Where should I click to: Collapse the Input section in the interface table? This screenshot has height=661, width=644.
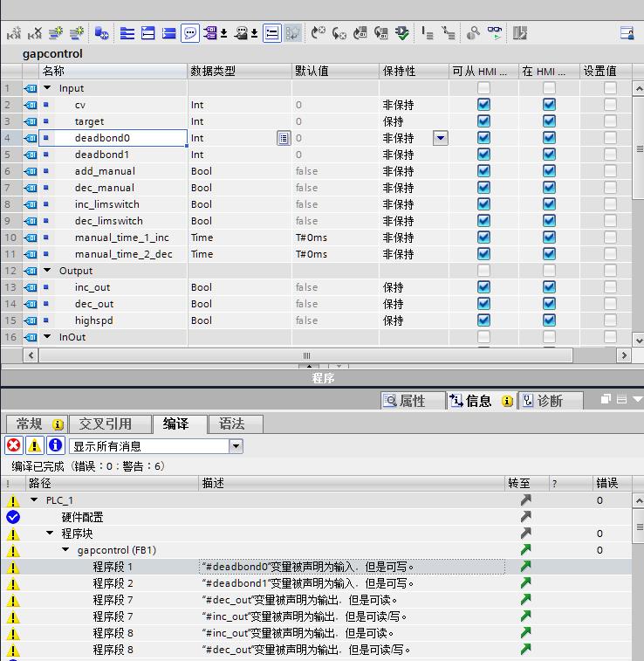(47, 88)
